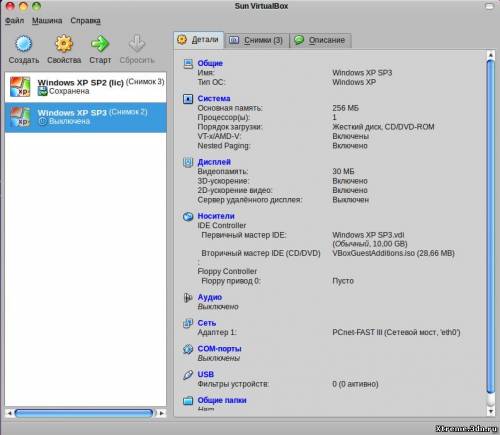Start the machine with Старт arrow

(x=100, y=43)
